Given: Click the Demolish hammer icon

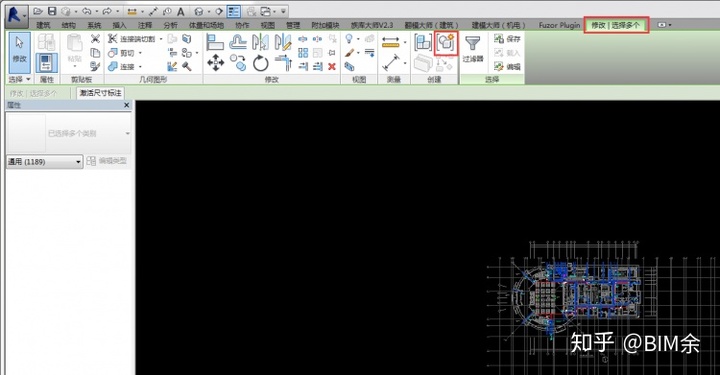Looking at the screenshot, I should [x=187, y=67].
